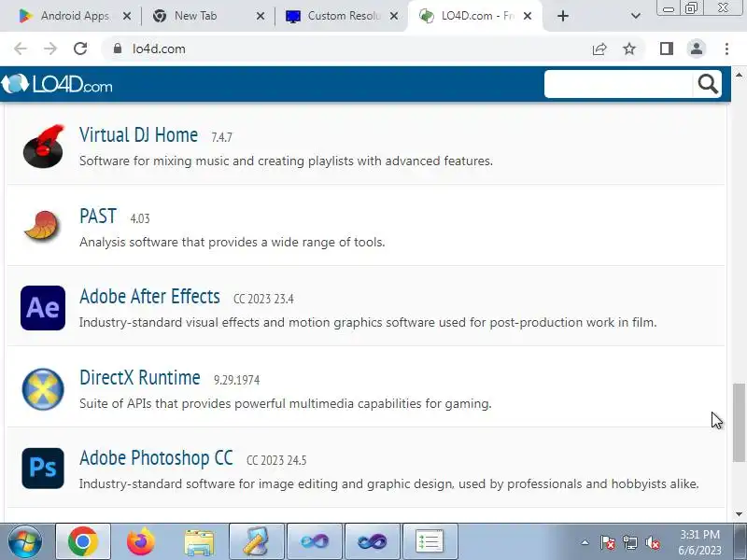The image size is (747, 560).
Task: Close the Android Apps tab
Action: [x=127, y=16]
